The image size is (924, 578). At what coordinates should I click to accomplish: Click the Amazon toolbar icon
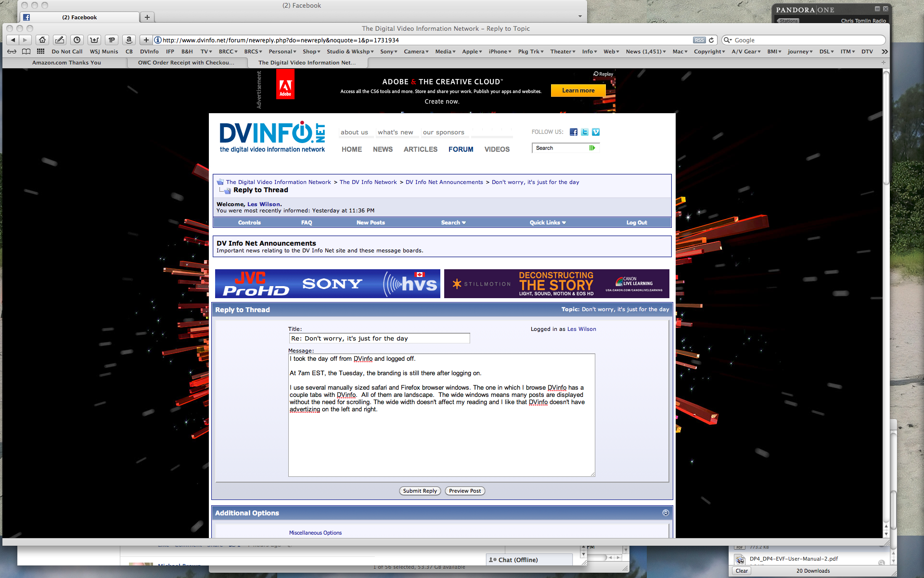pyautogui.click(x=128, y=40)
